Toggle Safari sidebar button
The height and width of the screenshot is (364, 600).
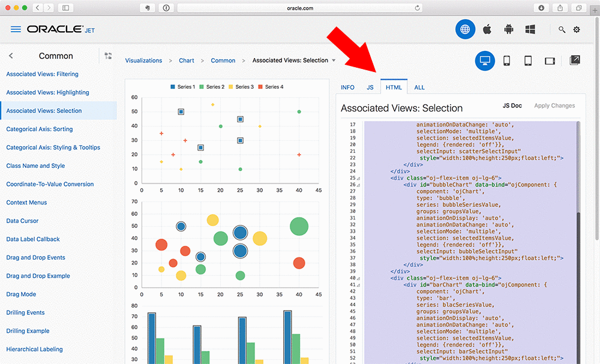[65, 8]
